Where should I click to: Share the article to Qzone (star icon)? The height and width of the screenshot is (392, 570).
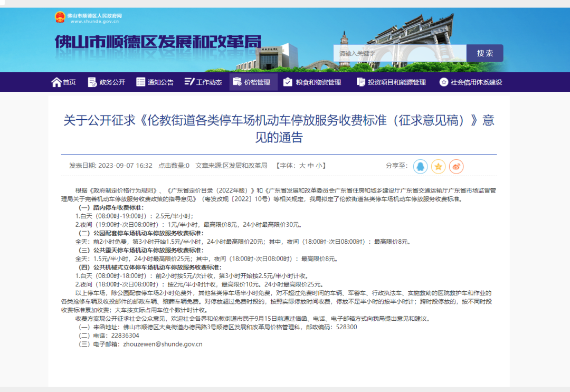pos(438,166)
